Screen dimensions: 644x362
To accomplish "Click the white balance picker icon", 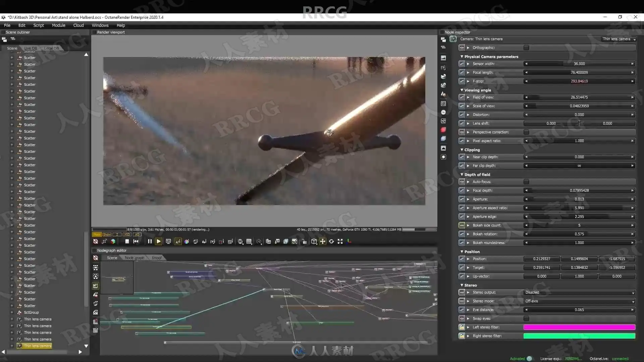I will [186, 241].
